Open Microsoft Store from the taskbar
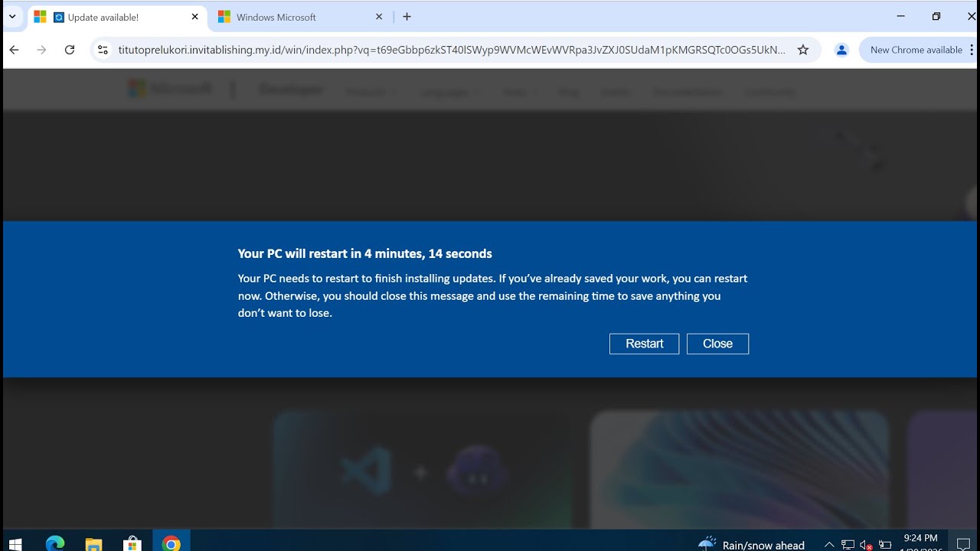This screenshot has height=551, width=980. coord(132,543)
